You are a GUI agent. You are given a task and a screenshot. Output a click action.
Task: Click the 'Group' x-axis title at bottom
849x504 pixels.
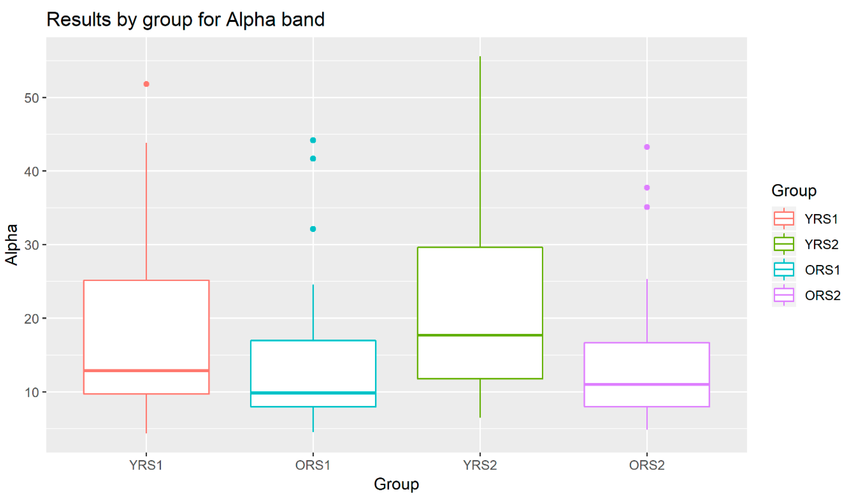point(396,484)
